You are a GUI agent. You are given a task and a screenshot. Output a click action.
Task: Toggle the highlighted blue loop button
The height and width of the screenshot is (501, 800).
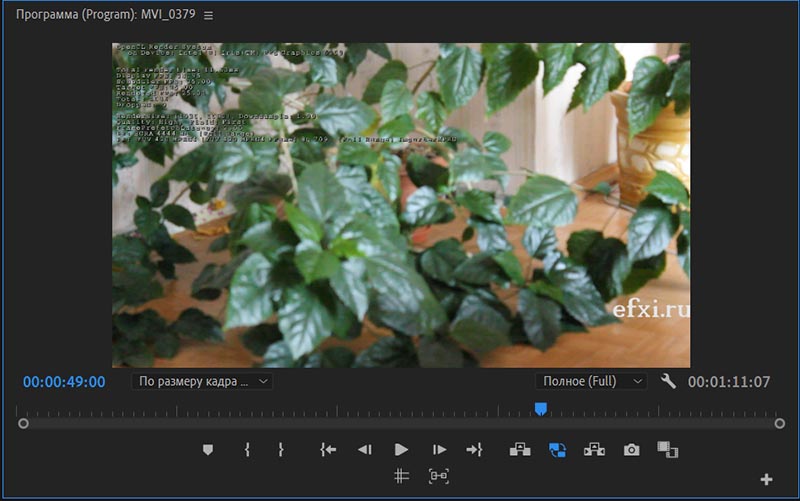pyautogui.click(x=557, y=449)
